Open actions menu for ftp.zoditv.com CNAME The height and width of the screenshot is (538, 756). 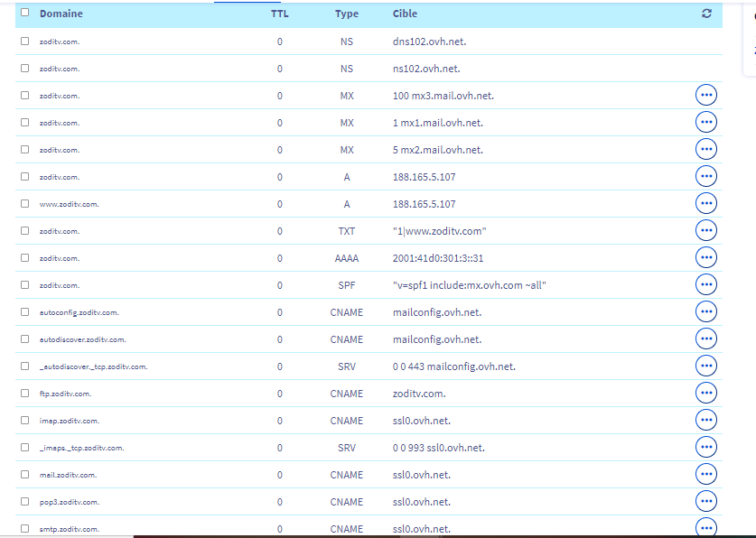[706, 394]
